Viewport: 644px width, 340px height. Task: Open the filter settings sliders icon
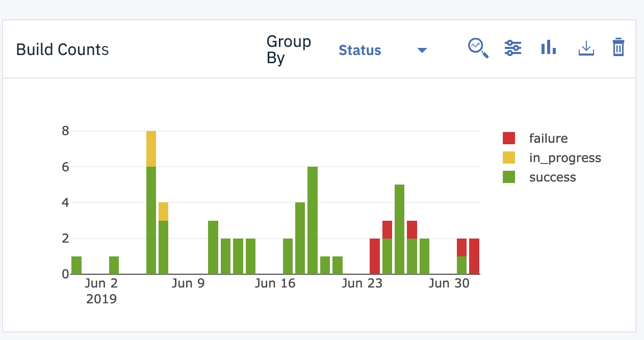(x=513, y=47)
